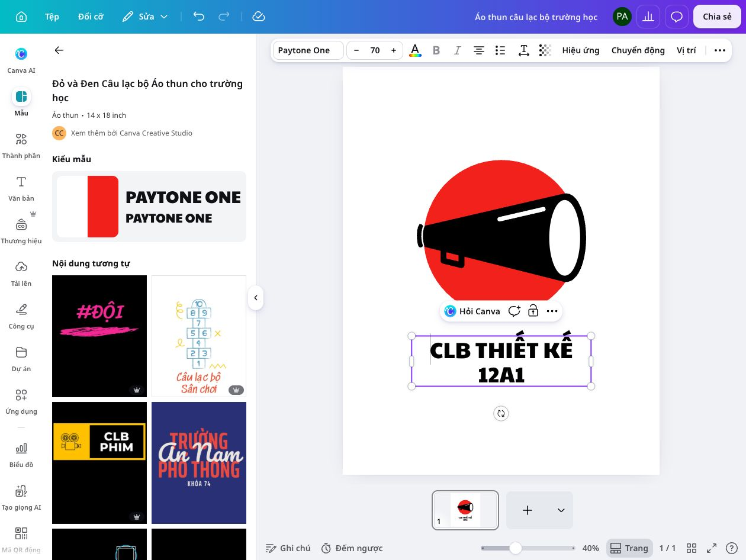Click the Chia sẻ share button
The image size is (746, 560).
[x=717, y=17]
